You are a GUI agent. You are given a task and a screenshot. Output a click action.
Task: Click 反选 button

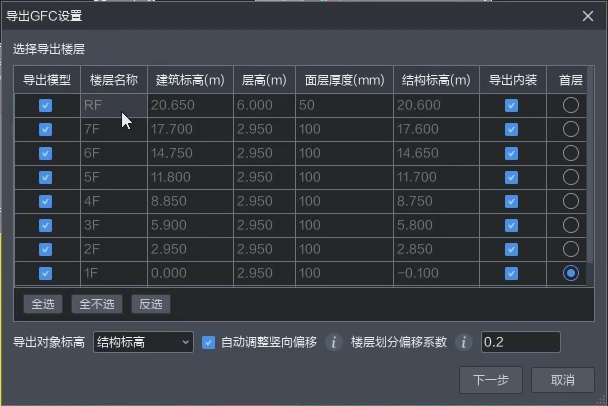pos(151,304)
